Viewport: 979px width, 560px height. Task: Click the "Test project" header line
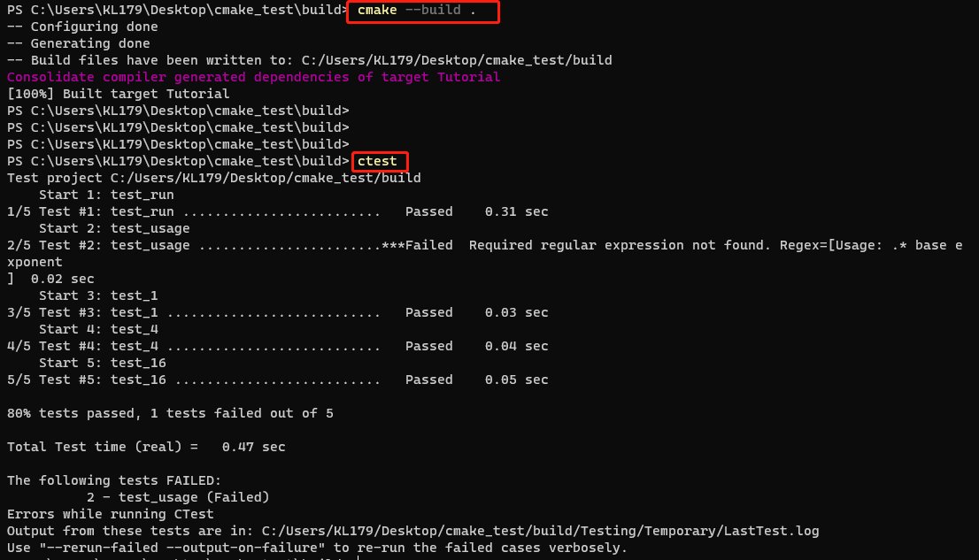[x=213, y=179]
